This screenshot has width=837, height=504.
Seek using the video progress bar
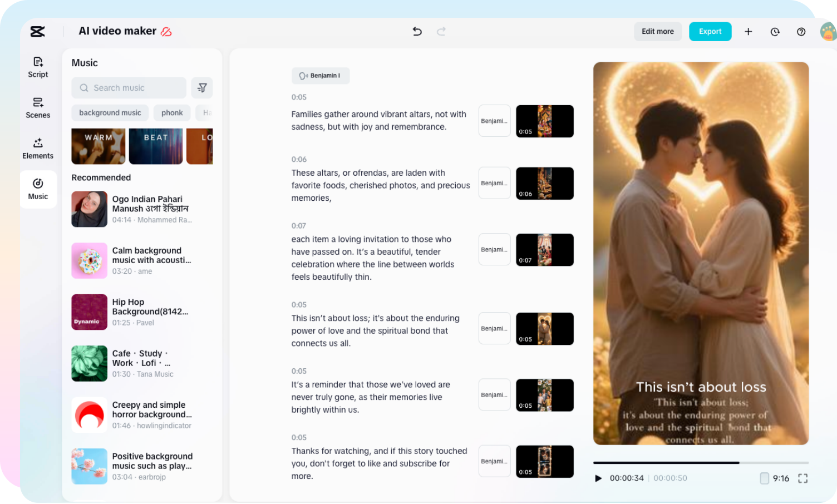[x=701, y=462]
